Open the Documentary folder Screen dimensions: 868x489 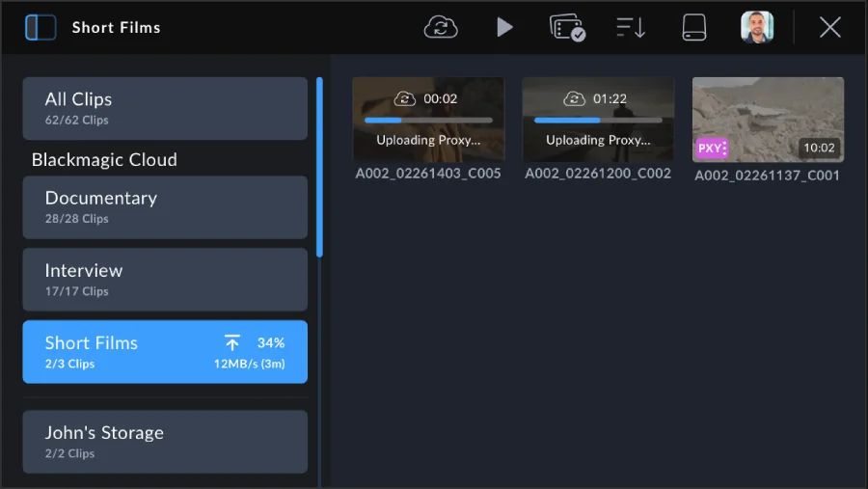click(165, 206)
